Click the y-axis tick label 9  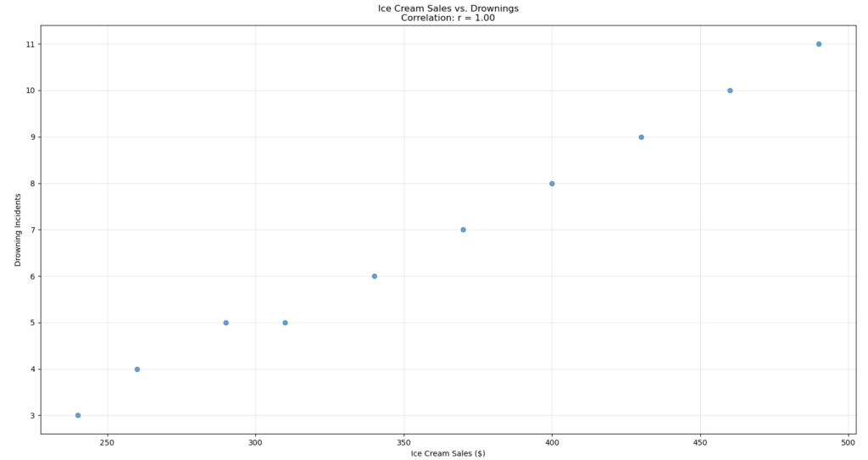point(32,136)
